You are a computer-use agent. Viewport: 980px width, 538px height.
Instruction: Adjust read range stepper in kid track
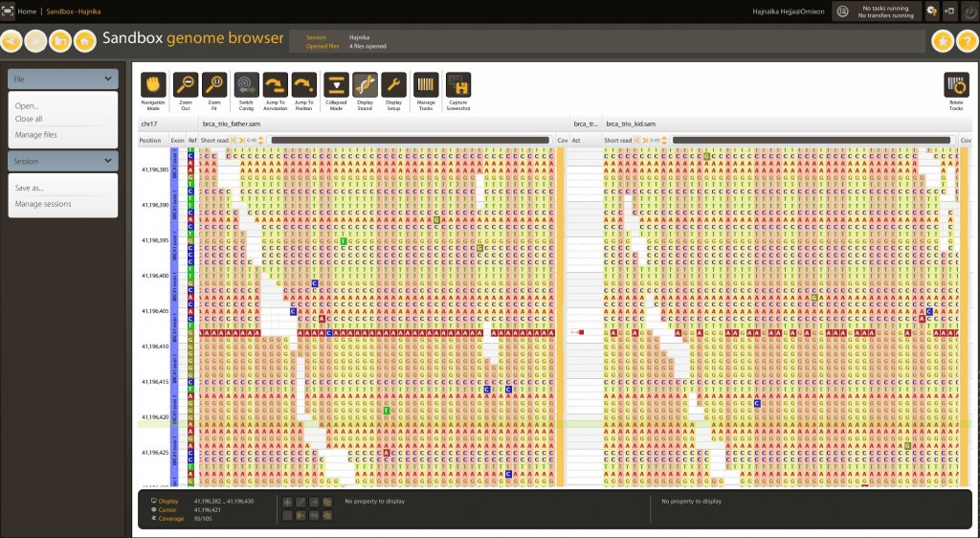(664, 141)
